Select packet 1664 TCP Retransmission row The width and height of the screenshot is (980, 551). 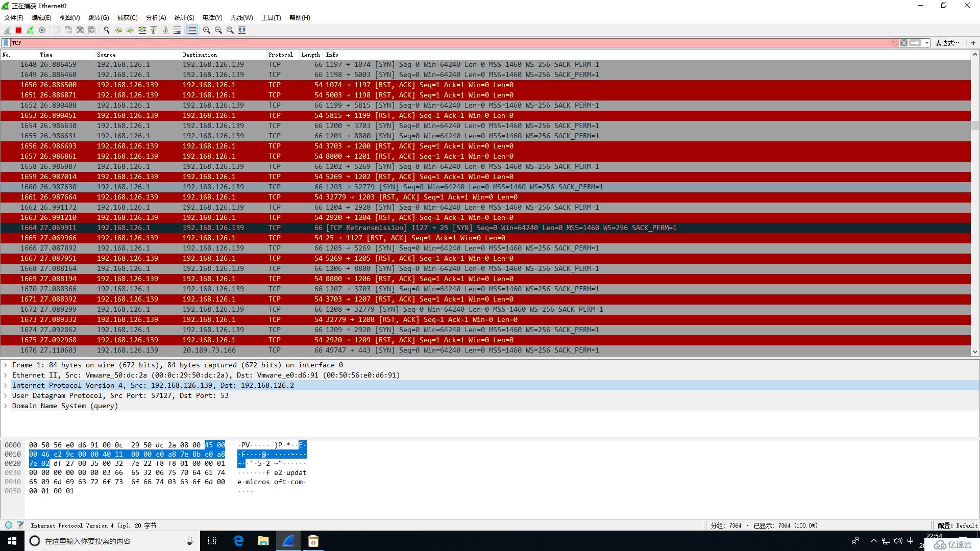pyautogui.click(x=485, y=228)
